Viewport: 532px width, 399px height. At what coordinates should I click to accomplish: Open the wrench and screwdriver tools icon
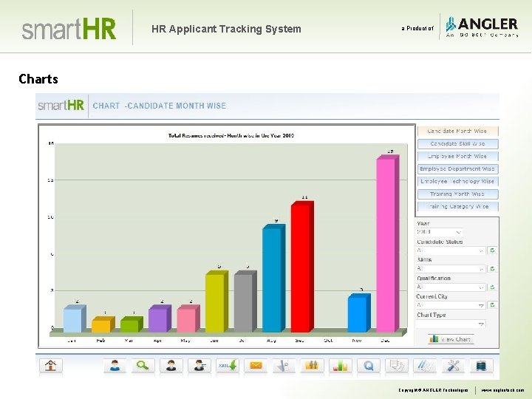pos(453,366)
